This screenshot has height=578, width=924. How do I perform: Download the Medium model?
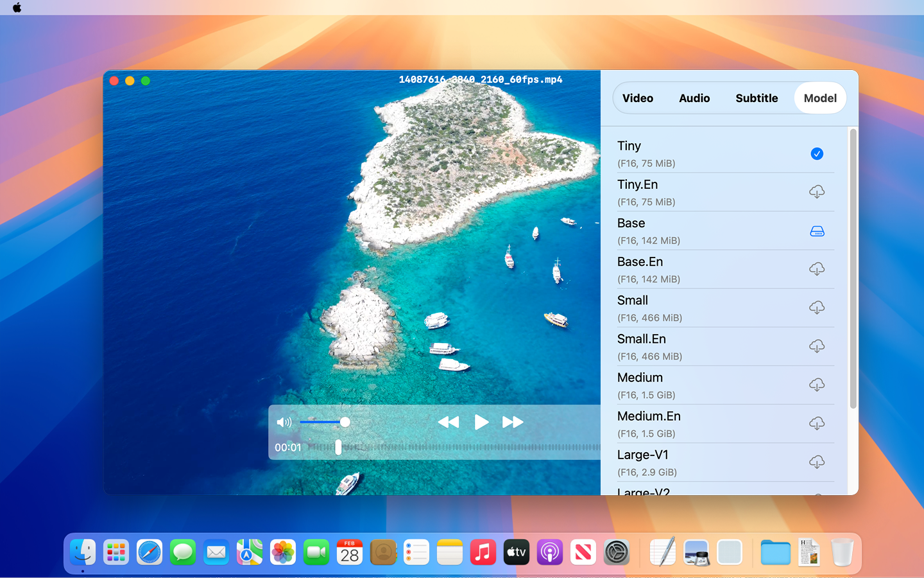coord(817,385)
